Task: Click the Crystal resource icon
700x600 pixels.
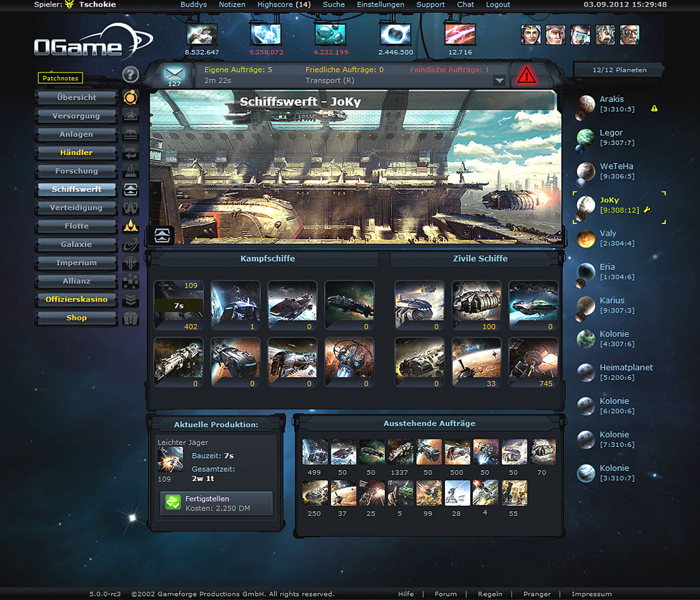Action: click(266, 34)
